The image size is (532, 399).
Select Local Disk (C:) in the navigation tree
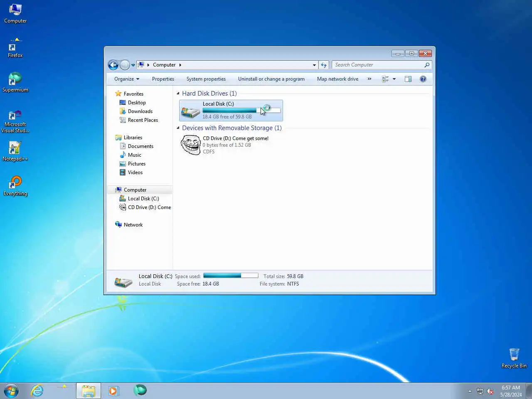[x=143, y=199]
